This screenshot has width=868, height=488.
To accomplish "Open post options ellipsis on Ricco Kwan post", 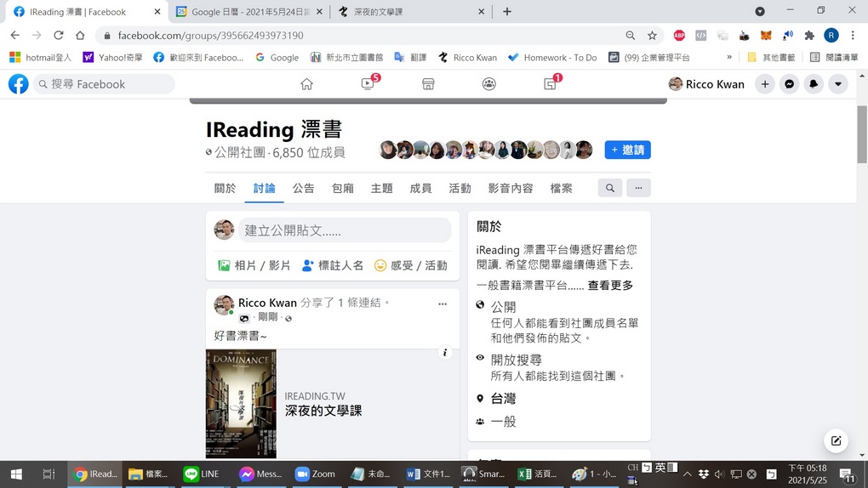I will pos(443,304).
